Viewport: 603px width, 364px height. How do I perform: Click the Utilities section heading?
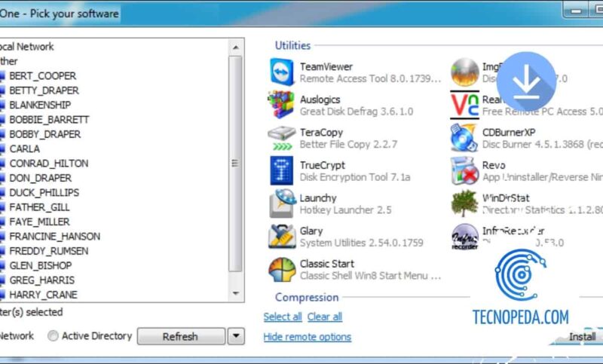point(292,46)
